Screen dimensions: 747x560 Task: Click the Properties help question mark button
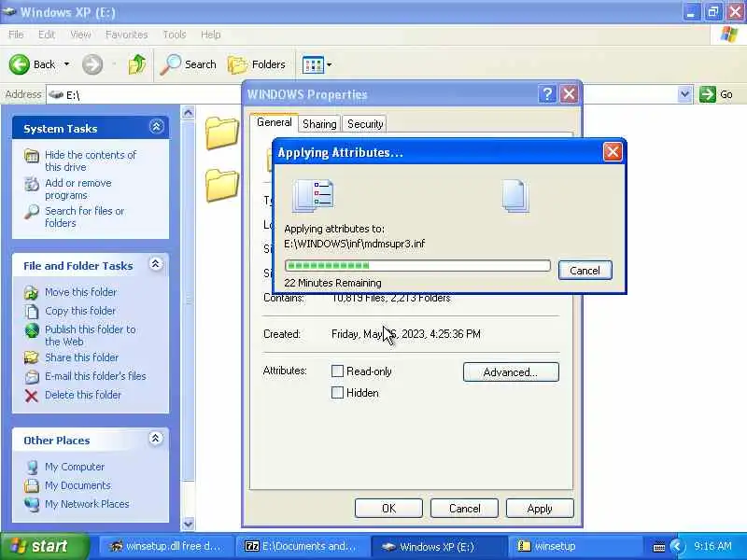pos(547,94)
